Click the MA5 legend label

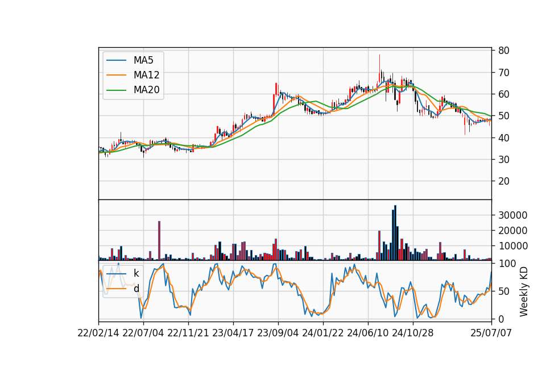[x=143, y=60]
